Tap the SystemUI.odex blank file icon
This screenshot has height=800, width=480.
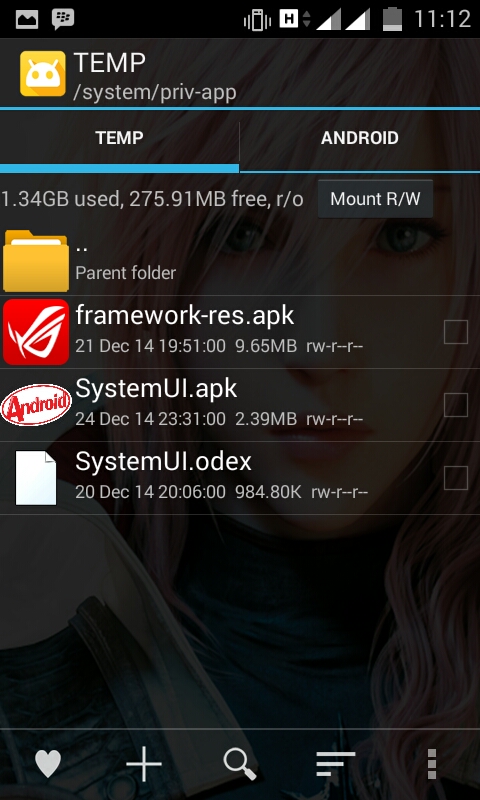(36, 478)
